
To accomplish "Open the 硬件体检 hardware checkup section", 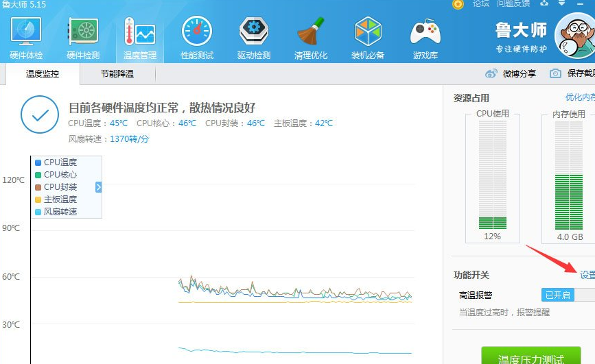I will pyautogui.click(x=26, y=38).
